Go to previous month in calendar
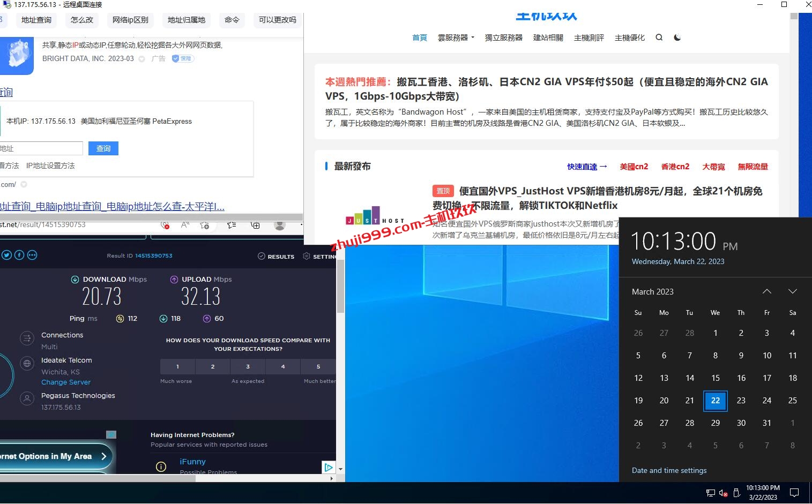Screen dimensions: 812x504 pyautogui.click(x=767, y=291)
